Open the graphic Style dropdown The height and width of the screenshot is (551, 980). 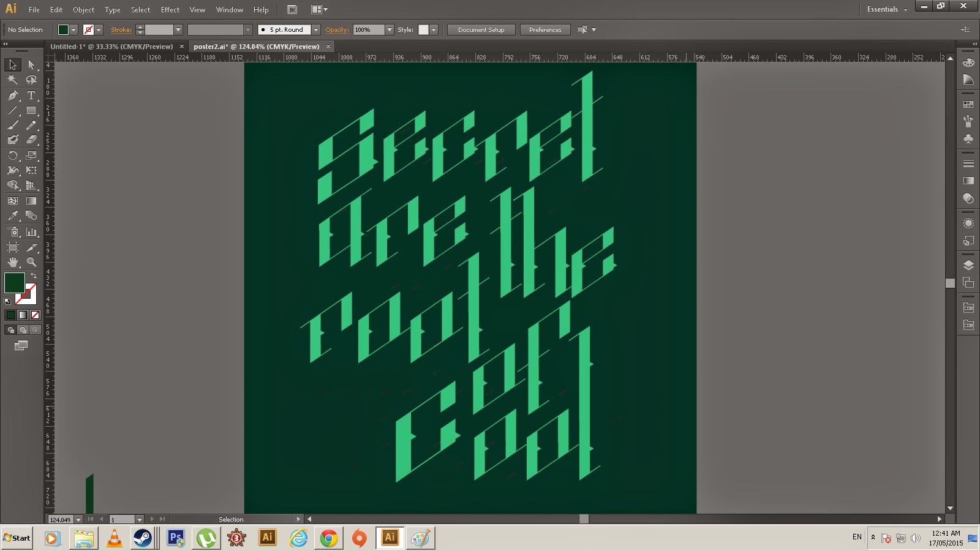click(434, 29)
